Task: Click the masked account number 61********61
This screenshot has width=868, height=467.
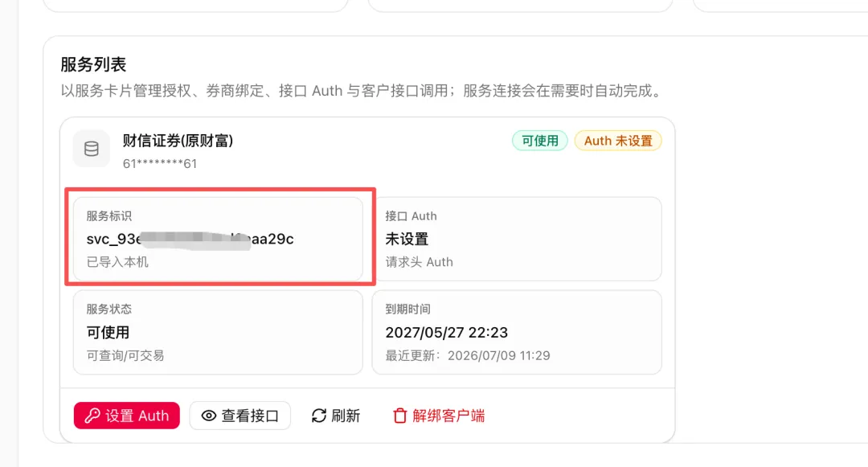Action: point(159,164)
